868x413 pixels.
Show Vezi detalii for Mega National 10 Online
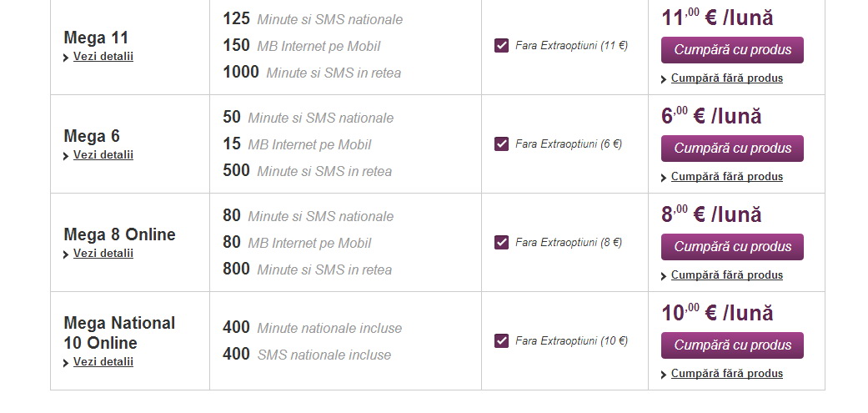click(103, 362)
